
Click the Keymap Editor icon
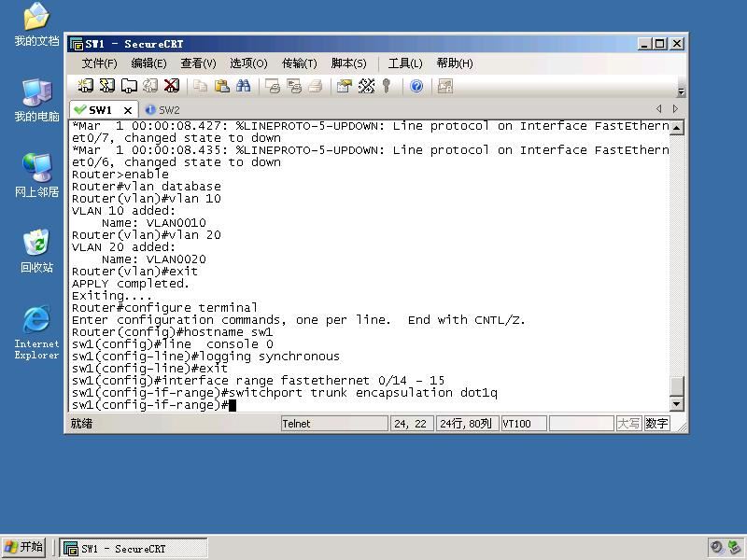point(366,86)
